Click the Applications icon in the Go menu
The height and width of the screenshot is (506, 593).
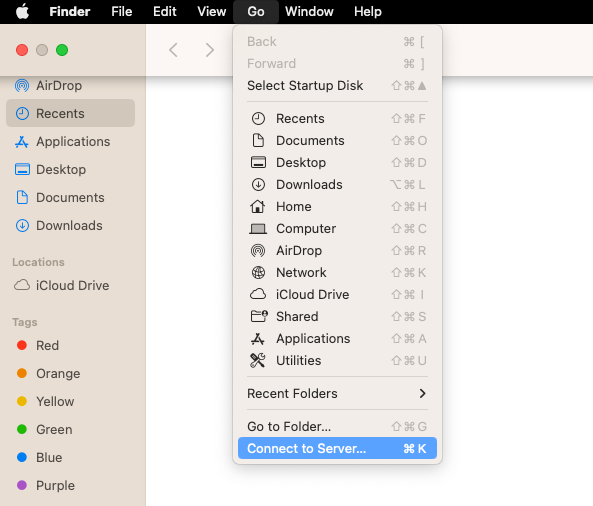pos(258,339)
